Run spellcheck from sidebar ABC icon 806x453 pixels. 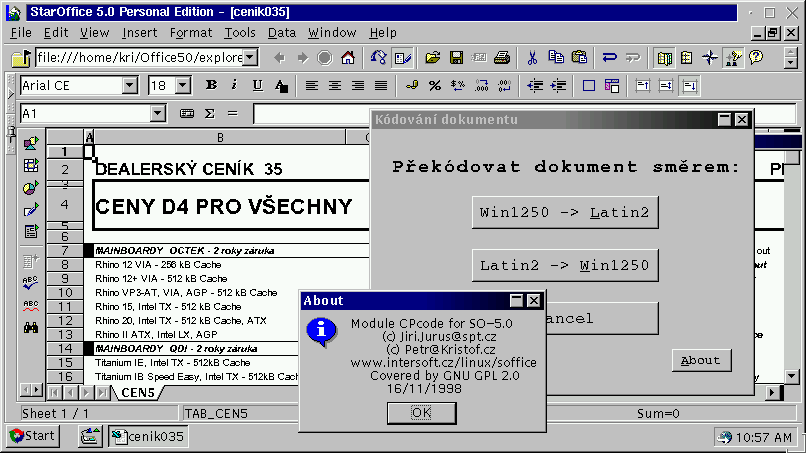(31, 283)
